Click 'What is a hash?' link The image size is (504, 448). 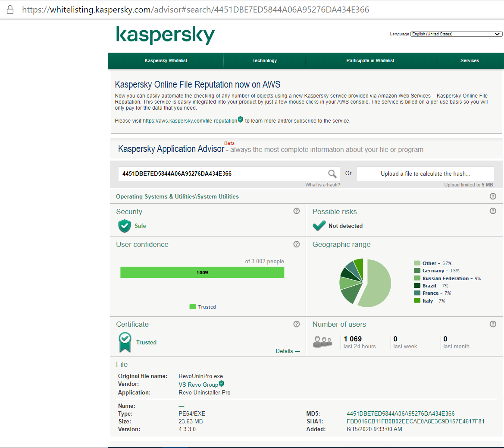pyautogui.click(x=323, y=185)
